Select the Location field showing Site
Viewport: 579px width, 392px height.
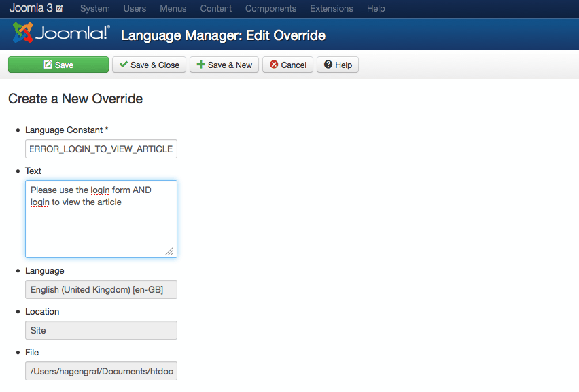(101, 330)
